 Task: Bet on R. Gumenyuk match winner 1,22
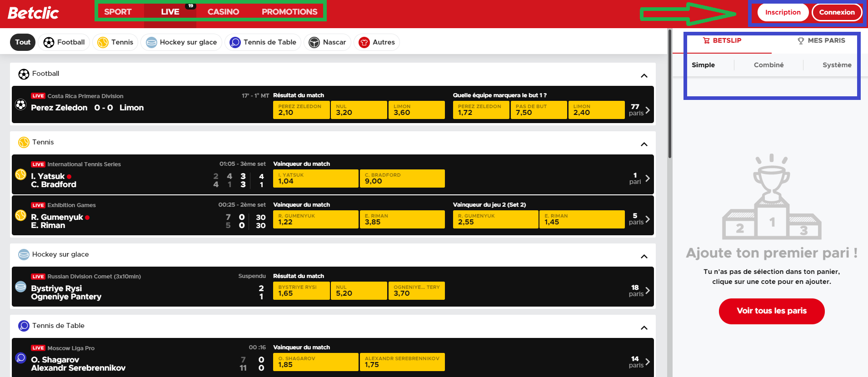pos(315,219)
